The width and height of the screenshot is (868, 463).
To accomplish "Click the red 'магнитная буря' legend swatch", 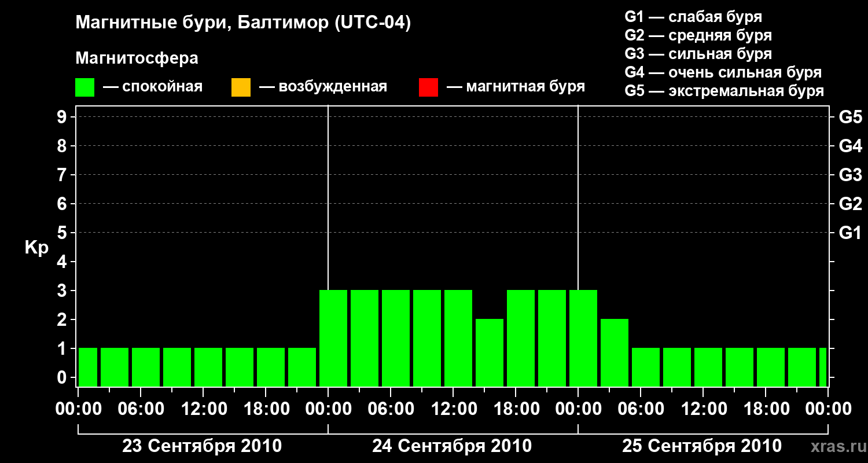I will click(x=428, y=87).
